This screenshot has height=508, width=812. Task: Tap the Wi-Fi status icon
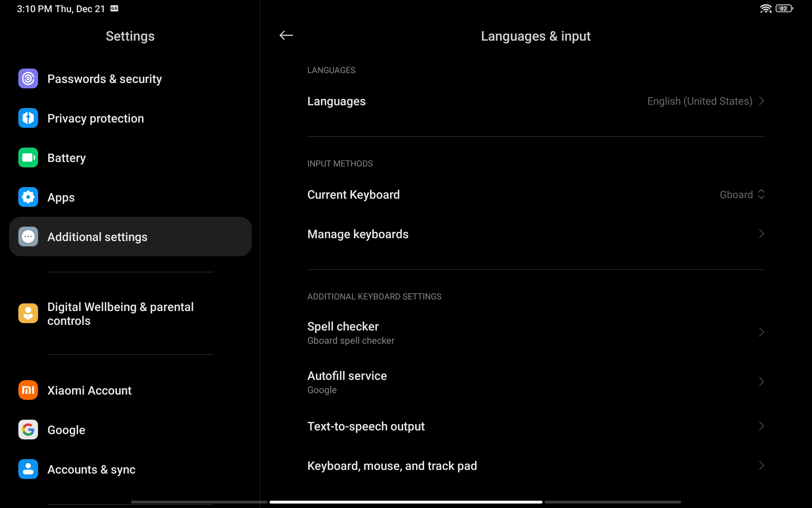(766, 9)
